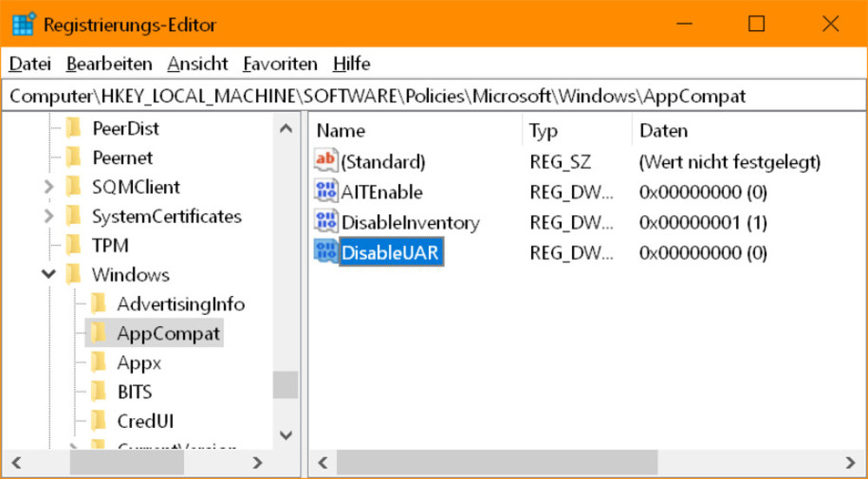Click the DisableInventory DWORD value icon
The image size is (868, 479).
pos(325,222)
